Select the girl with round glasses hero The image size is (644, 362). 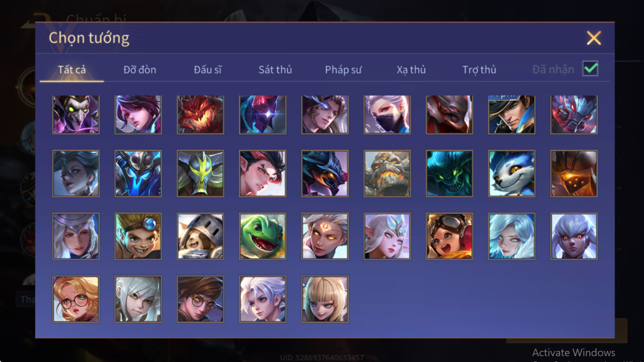coord(76,299)
